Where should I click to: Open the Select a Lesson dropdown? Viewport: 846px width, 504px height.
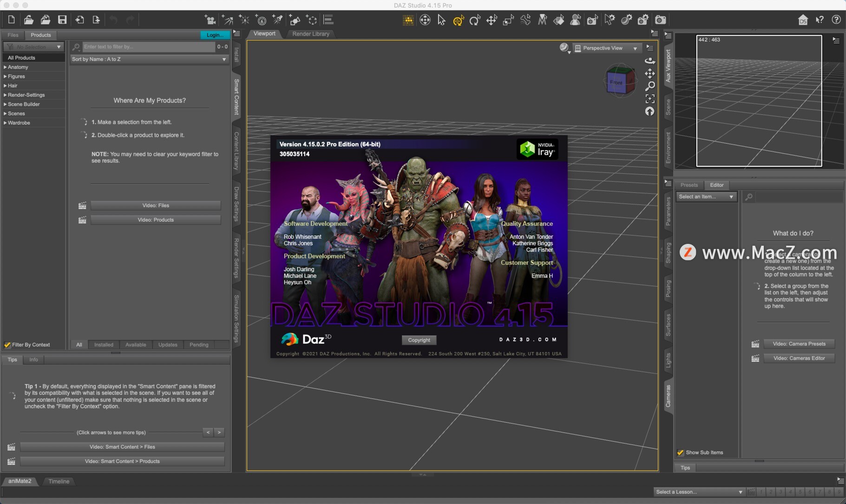pyautogui.click(x=699, y=492)
